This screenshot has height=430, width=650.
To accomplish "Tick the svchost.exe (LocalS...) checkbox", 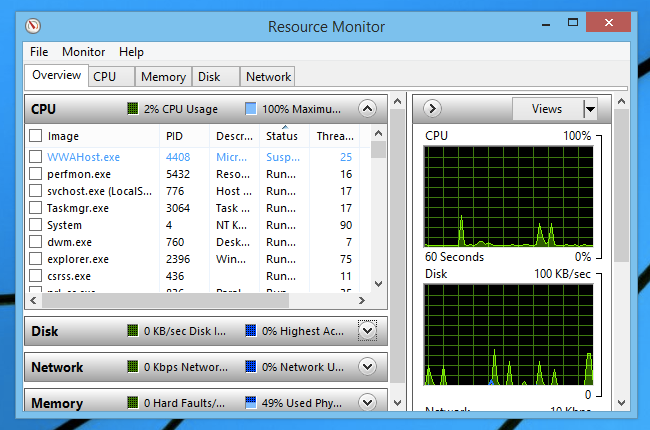I will 36,191.
